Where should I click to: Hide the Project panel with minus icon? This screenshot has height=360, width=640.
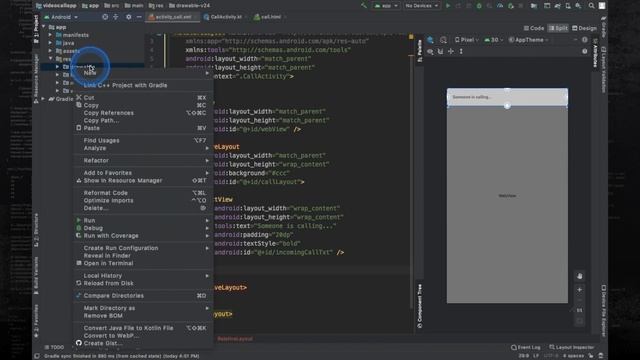pyautogui.click(x=139, y=17)
